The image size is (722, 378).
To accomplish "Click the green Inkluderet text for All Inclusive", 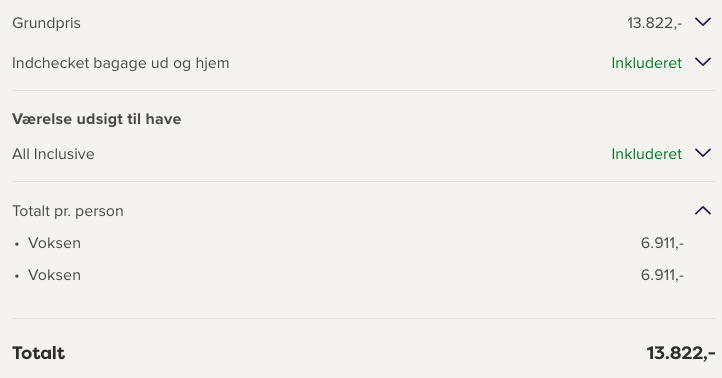I will point(646,154).
